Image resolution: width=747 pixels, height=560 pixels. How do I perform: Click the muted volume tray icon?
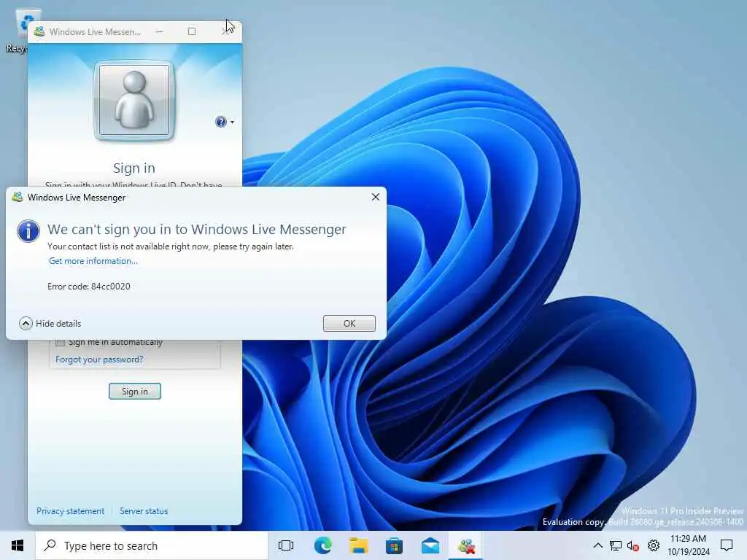[x=633, y=545]
